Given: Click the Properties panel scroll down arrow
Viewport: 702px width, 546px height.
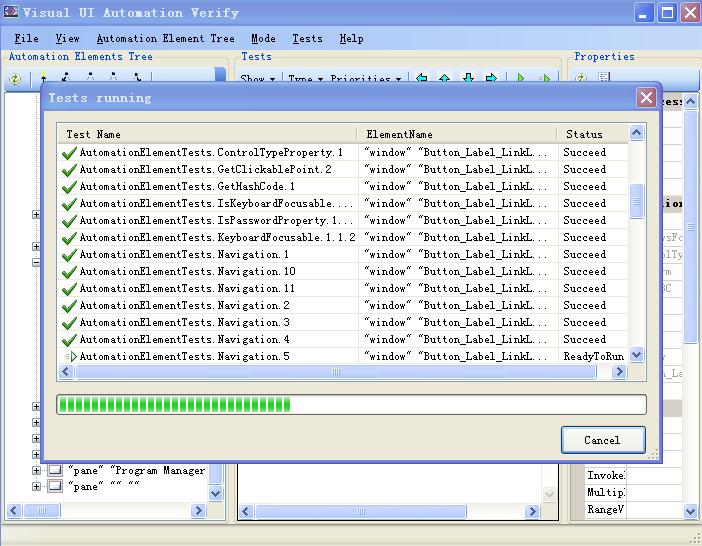Looking at the screenshot, I should tap(690, 511).
